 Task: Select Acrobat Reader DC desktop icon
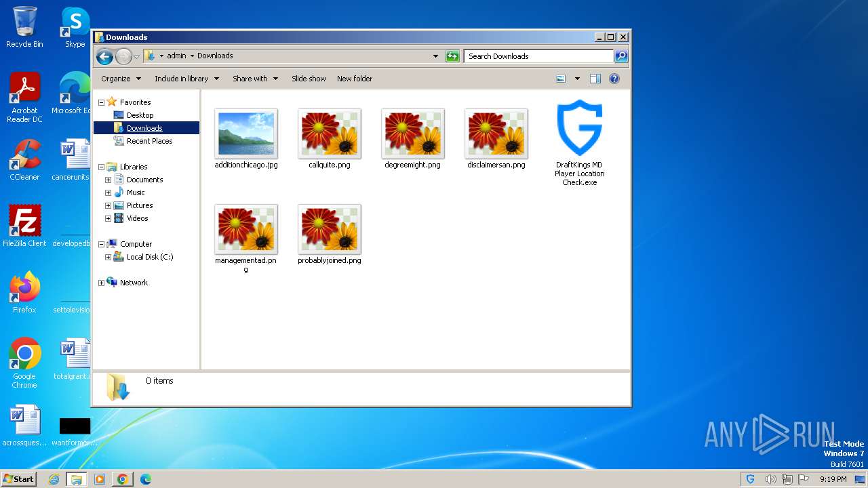(25, 98)
